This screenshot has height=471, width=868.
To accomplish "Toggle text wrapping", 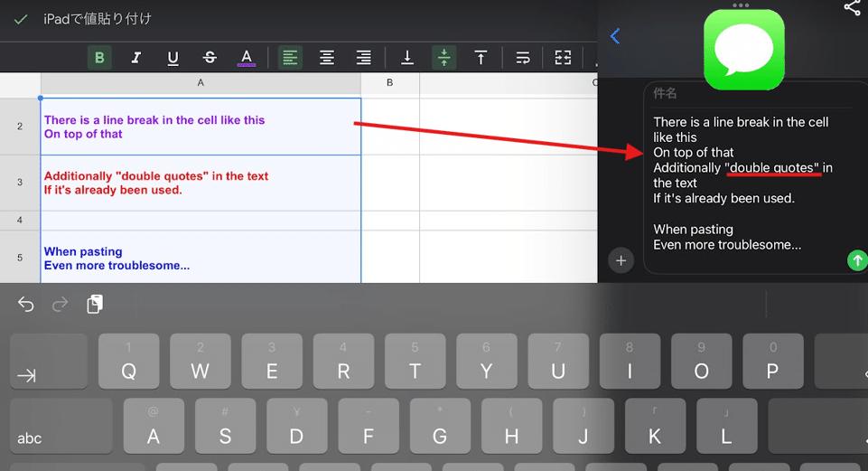I will [x=523, y=58].
